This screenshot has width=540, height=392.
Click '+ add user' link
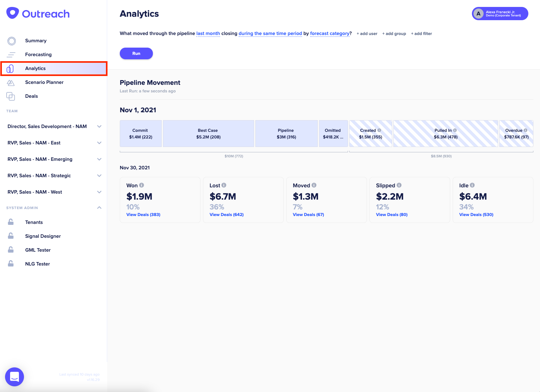click(x=367, y=34)
